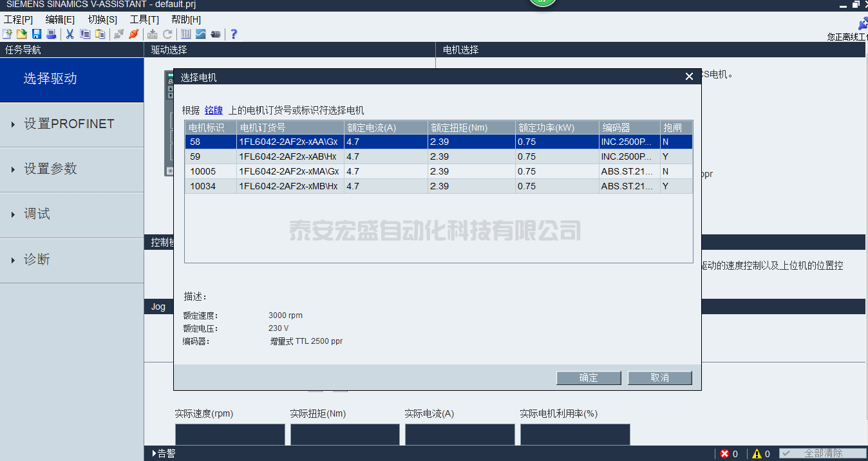Click the Open project folder icon
The height and width of the screenshot is (461, 868).
[21, 34]
